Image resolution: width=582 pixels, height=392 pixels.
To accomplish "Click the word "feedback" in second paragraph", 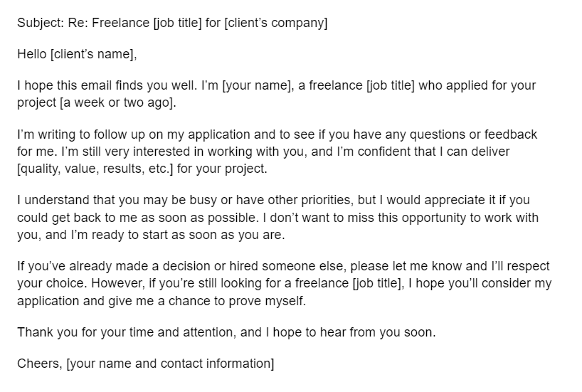I will (511, 134).
